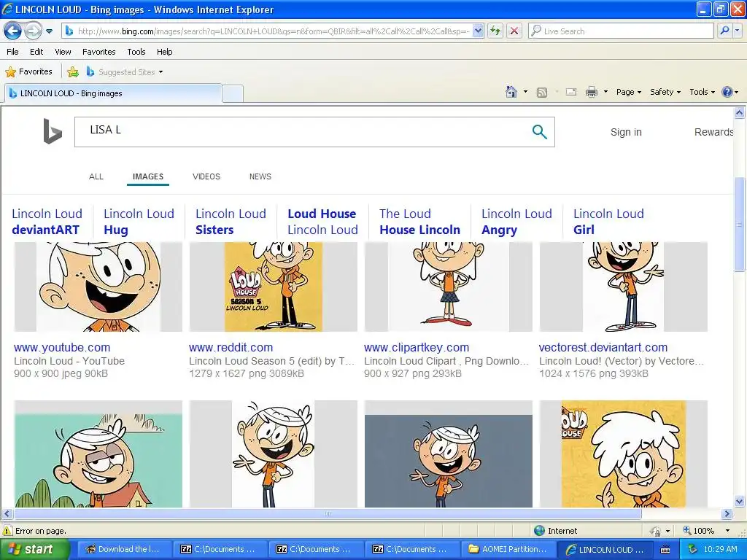Screen dimensions: 747x560
Task: Click the Live Search input box
Action: tap(621, 31)
